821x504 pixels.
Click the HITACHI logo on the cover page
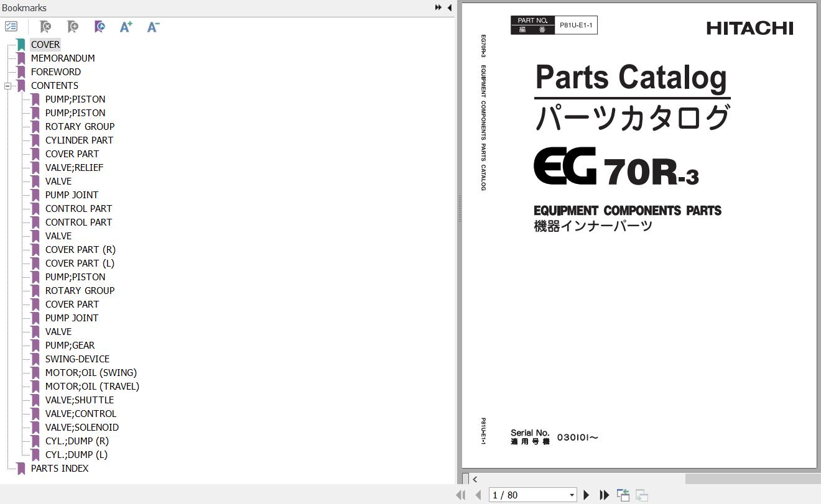(749, 28)
